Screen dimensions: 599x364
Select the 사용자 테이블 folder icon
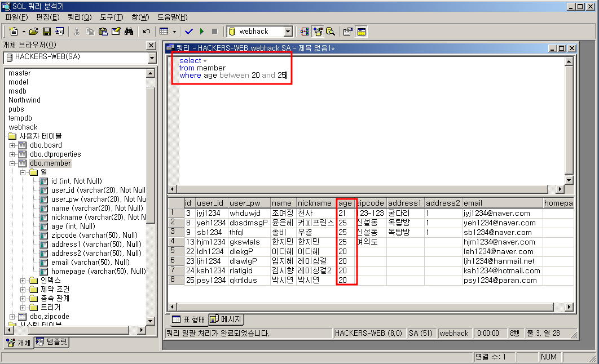(x=12, y=136)
